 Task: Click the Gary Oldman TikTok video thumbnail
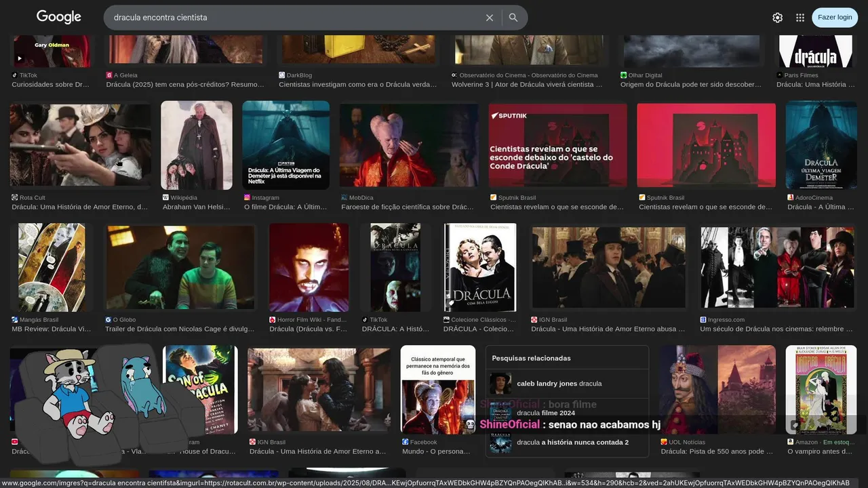click(51, 51)
